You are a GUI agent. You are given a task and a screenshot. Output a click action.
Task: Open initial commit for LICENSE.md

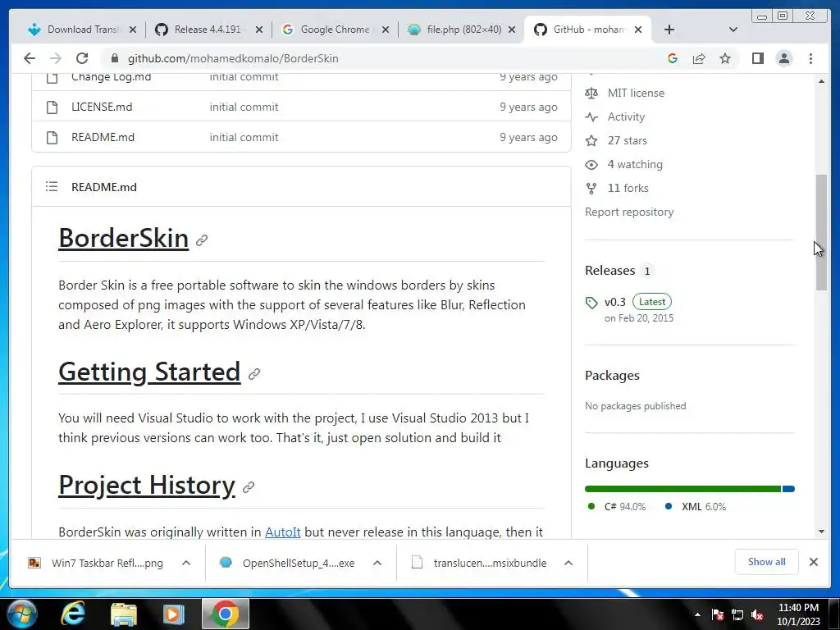(x=244, y=107)
